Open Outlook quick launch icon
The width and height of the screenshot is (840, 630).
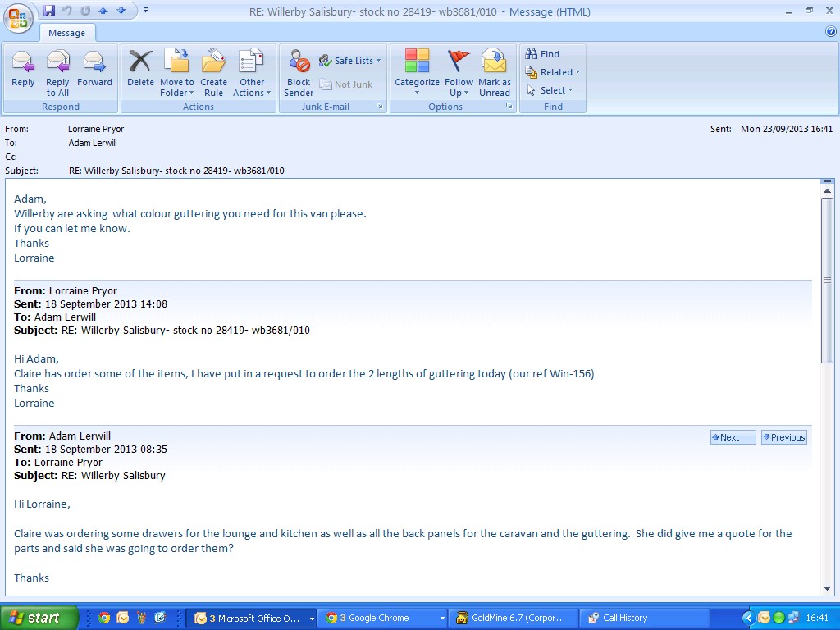[123, 618]
